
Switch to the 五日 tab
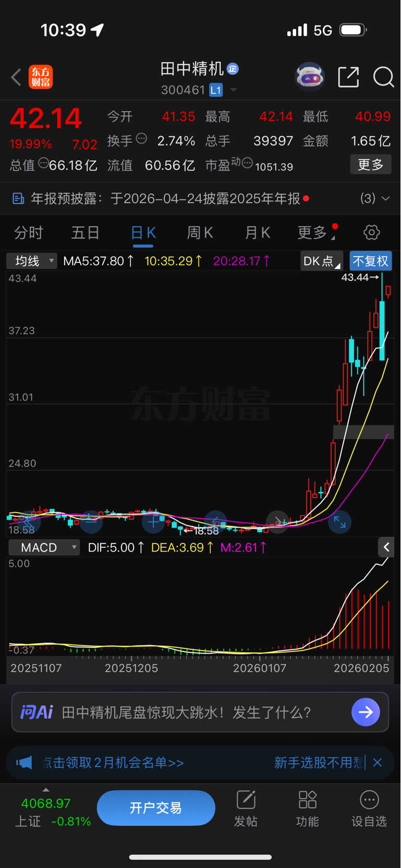[x=86, y=233]
